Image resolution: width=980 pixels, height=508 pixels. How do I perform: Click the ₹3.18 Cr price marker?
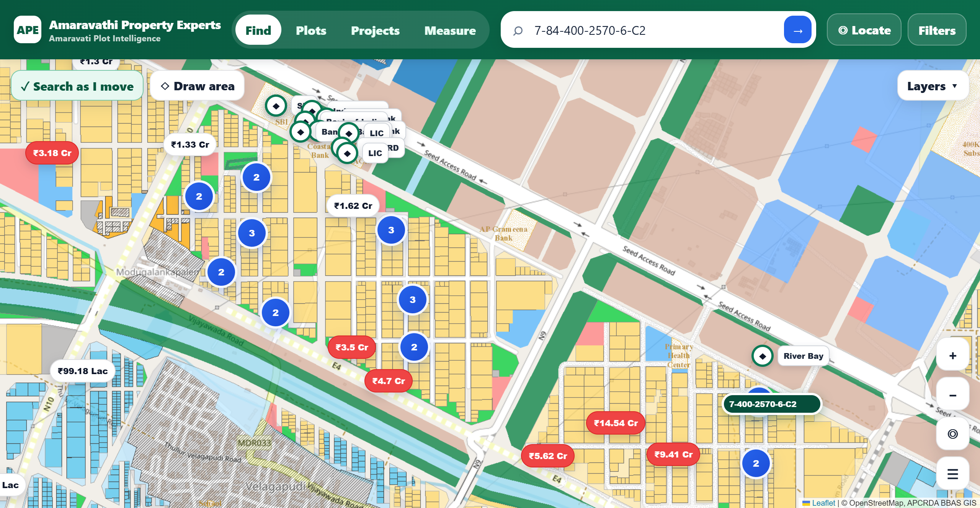click(52, 153)
